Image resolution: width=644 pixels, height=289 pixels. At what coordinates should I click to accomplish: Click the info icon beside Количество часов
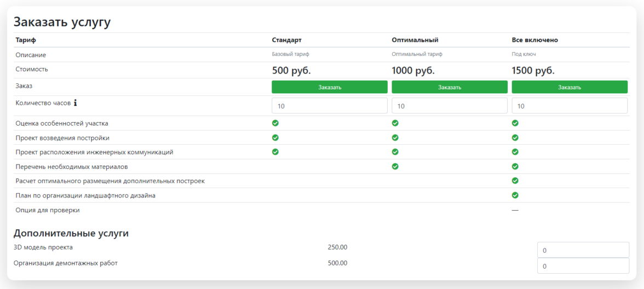76,103
